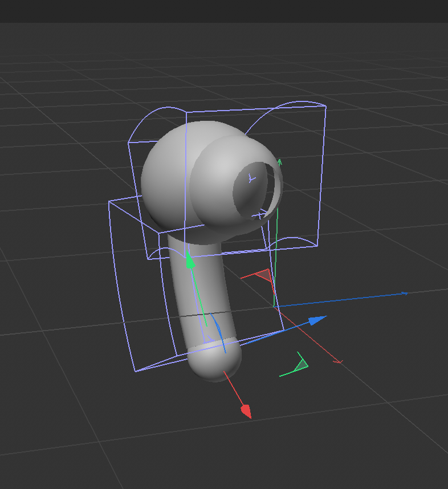
Task: Click the large red axis arrowhead
Action: [246, 410]
